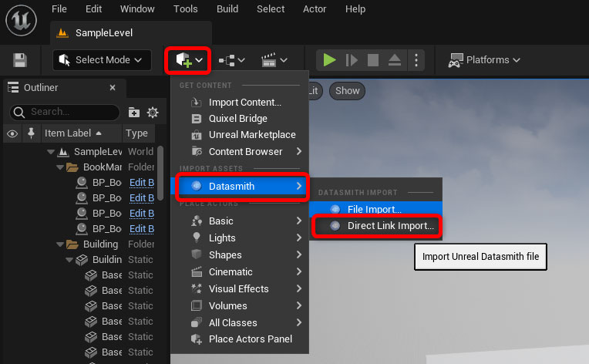Click the Unreal Engine logo icon
This screenshot has height=364, width=589.
pos(21,20)
